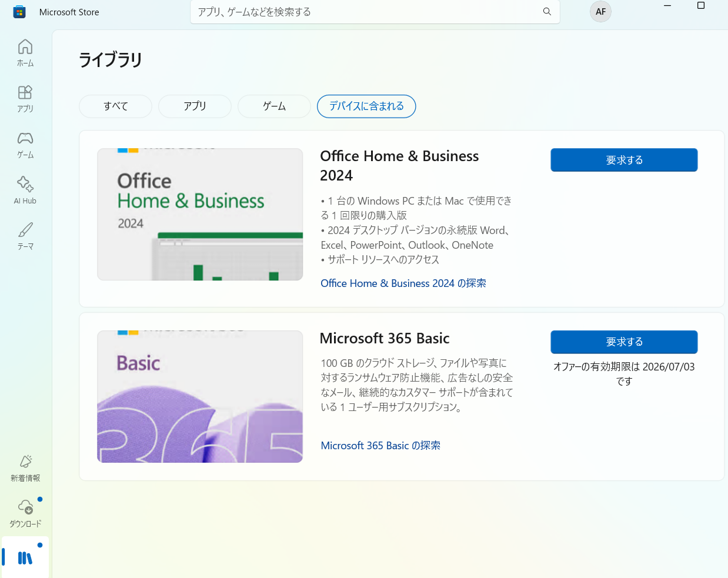
Task: Open the アプリ section from the sidebar
Action: [25, 98]
